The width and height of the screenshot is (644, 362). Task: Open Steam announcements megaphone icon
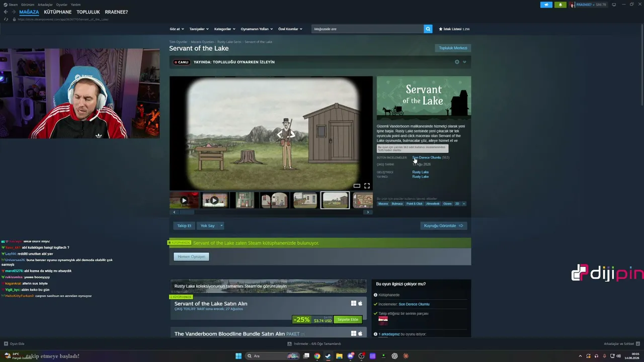(546, 5)
